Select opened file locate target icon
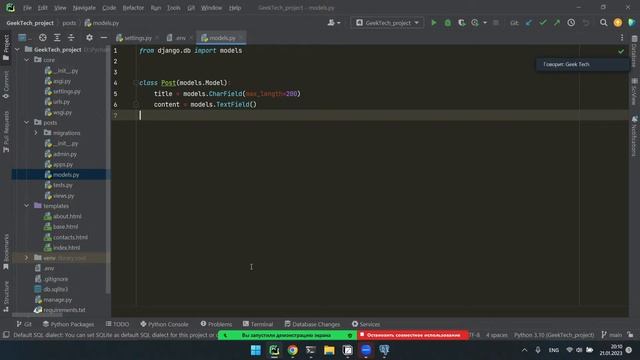 (42, 38)
